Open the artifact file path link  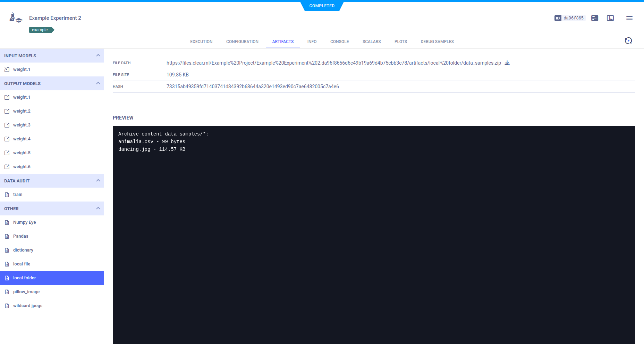(333, 63)
